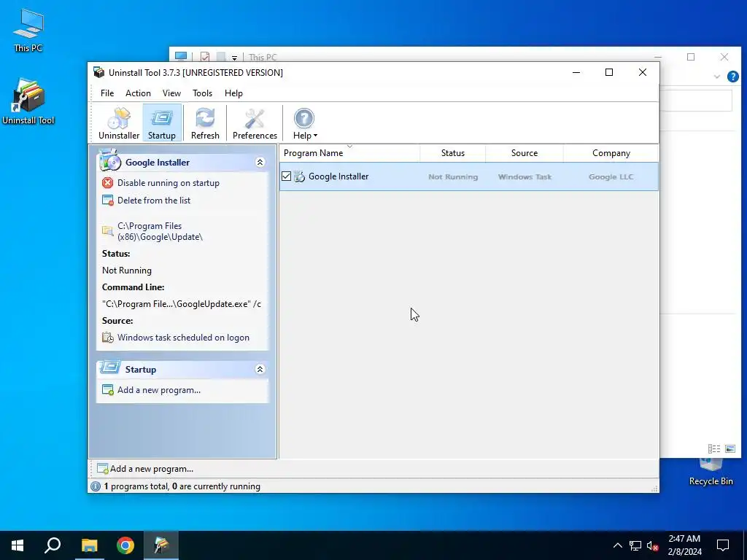The width and height of the screenshot is (747, 560).
Task: Click the Windows Task source cell
Action: [525, 176]
